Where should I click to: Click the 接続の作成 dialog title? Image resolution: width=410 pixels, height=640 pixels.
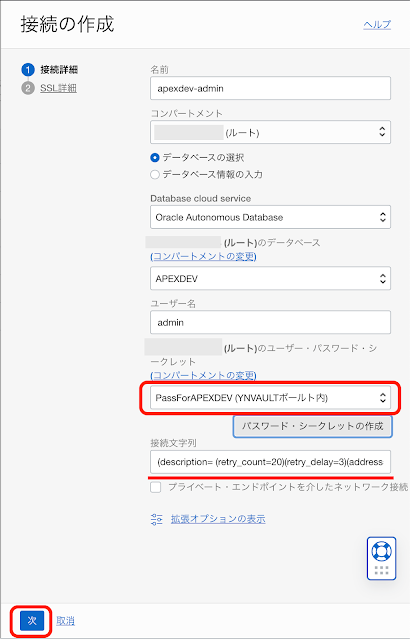coord(67,24)
